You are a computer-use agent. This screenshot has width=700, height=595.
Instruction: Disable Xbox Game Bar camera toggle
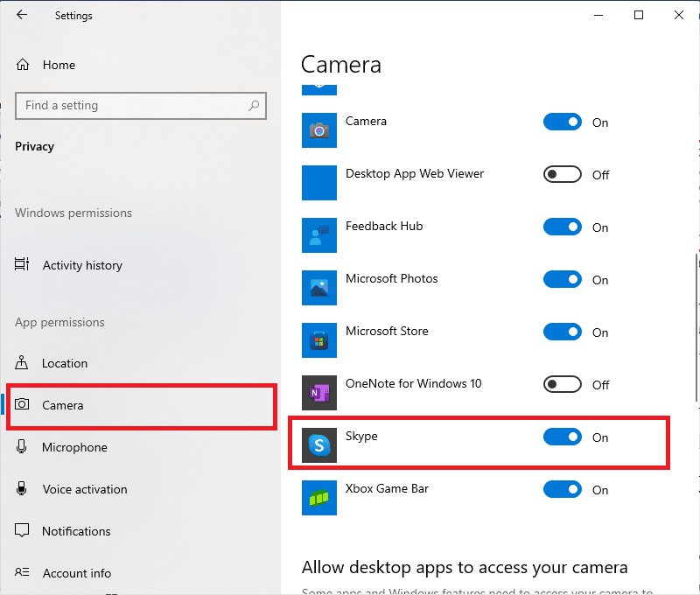(562, 490)
